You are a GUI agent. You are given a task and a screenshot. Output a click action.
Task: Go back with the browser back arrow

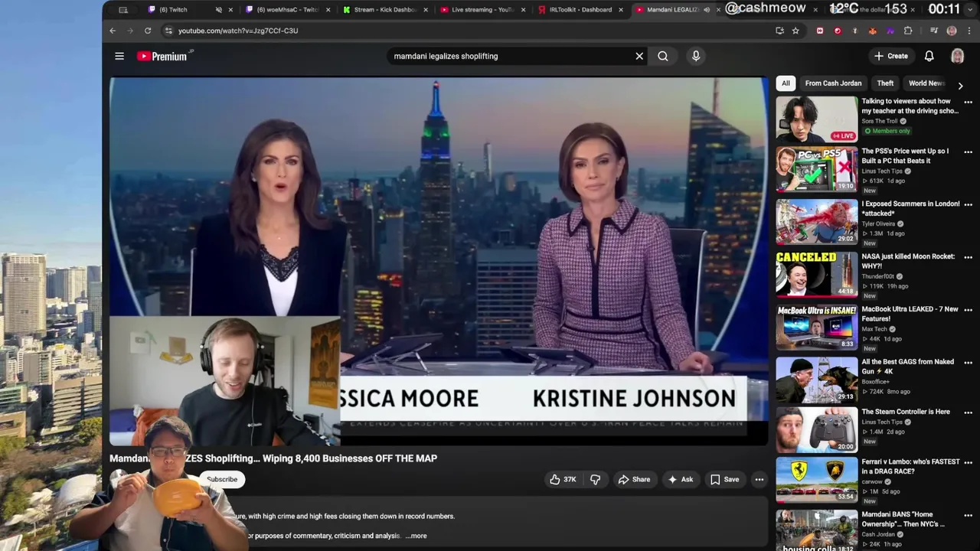[x=113, y=31]
